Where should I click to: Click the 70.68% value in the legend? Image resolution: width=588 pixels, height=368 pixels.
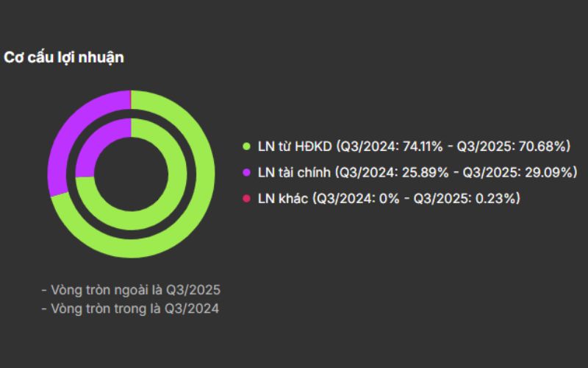pos(545,146)
